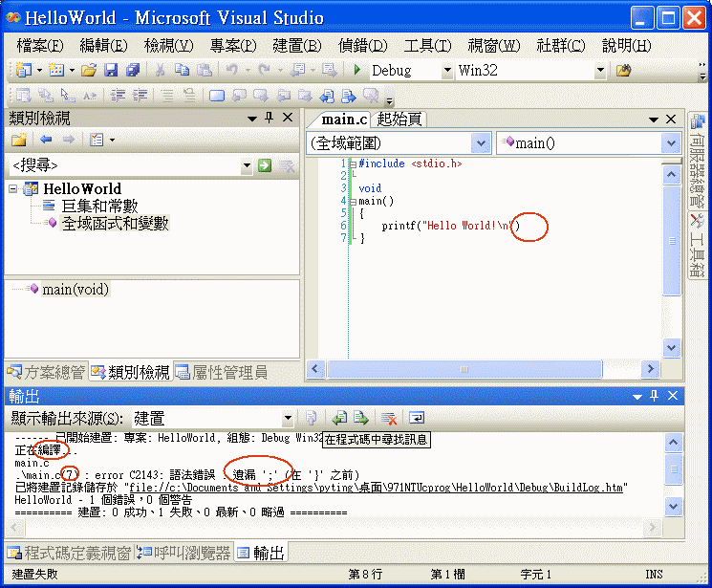The height and width of the screenshot is (588, 712).
Task: Open the 建置(B) menu
Action: coord(297,46)
